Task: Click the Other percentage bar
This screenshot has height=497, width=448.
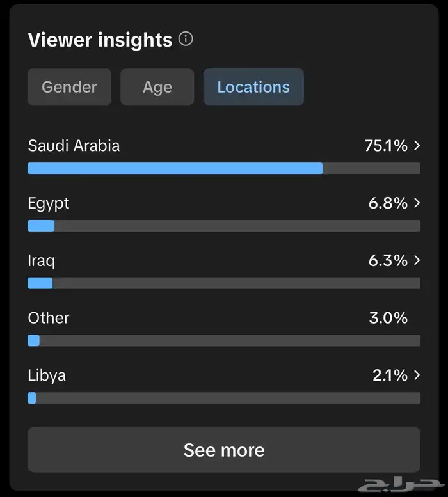Action: coord(224,340)
